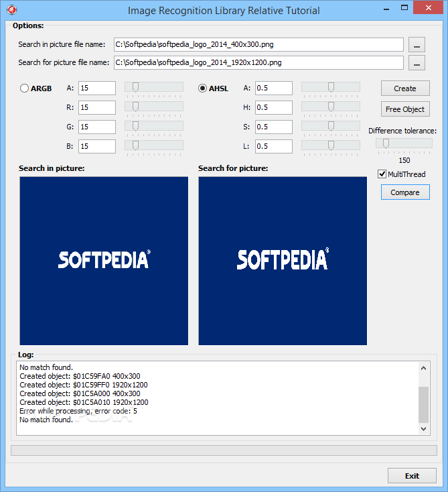Click the Search for picture preview image

[x=283, y=261]
